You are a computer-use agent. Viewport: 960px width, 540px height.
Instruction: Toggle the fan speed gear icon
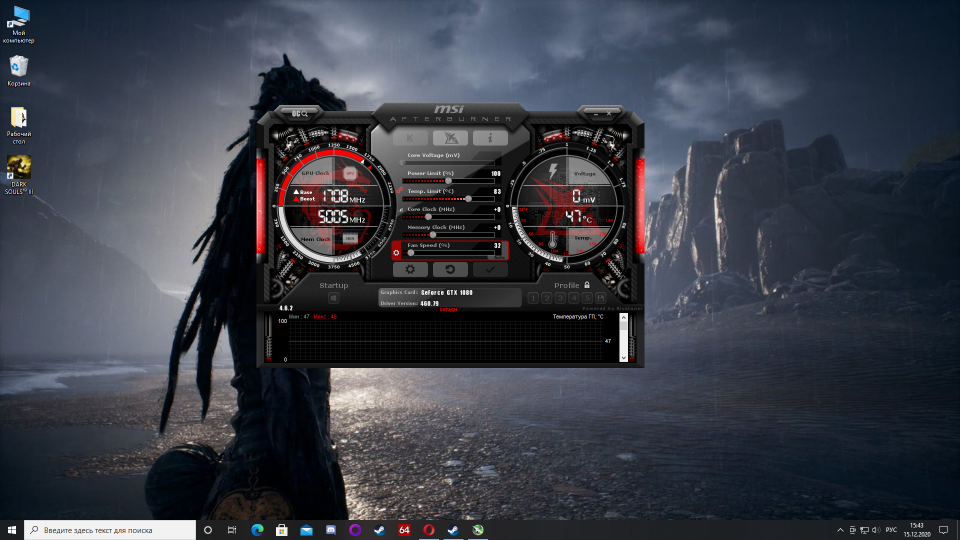pyautogui.click(x=396, y=252)
